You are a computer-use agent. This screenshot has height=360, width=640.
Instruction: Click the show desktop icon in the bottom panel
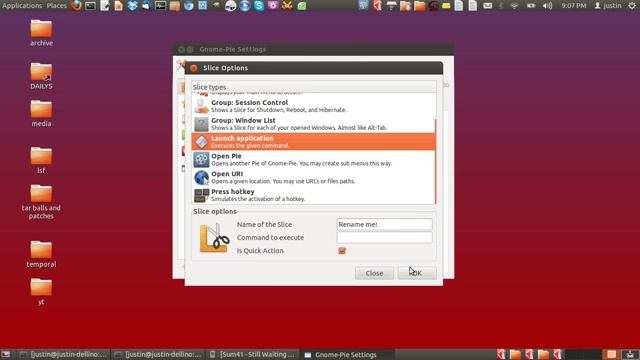[x=6, y=355]
